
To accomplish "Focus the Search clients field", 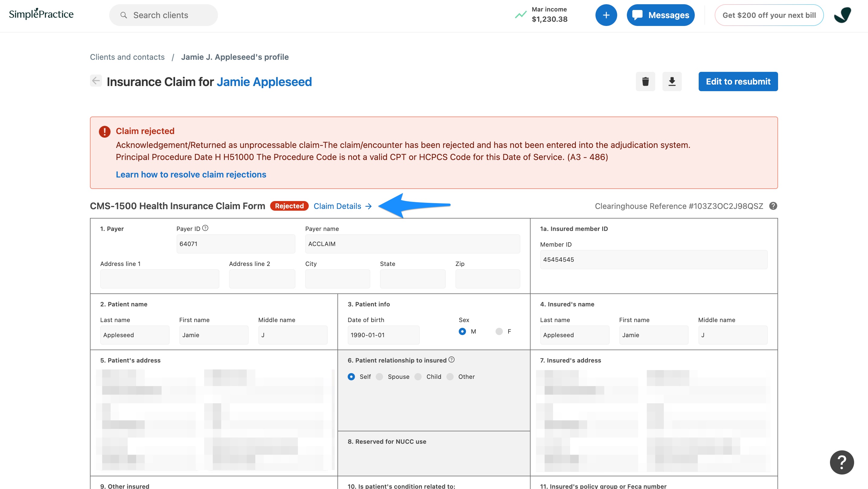I will point(163,15).
